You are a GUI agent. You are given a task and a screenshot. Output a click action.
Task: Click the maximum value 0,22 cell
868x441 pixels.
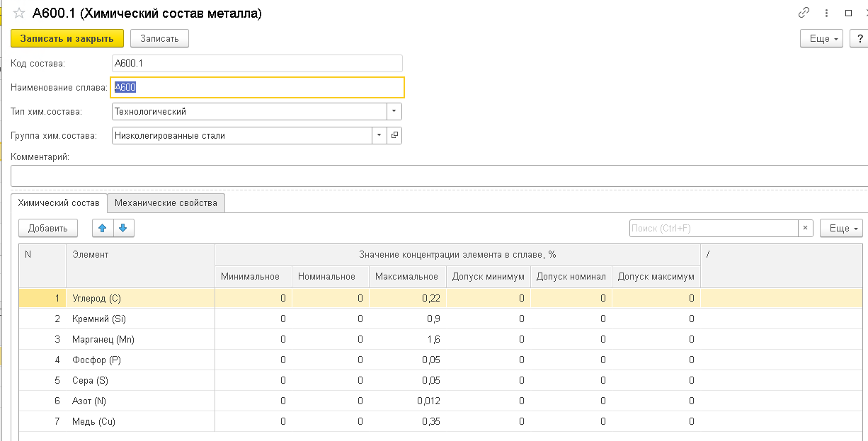click(408, 298)
